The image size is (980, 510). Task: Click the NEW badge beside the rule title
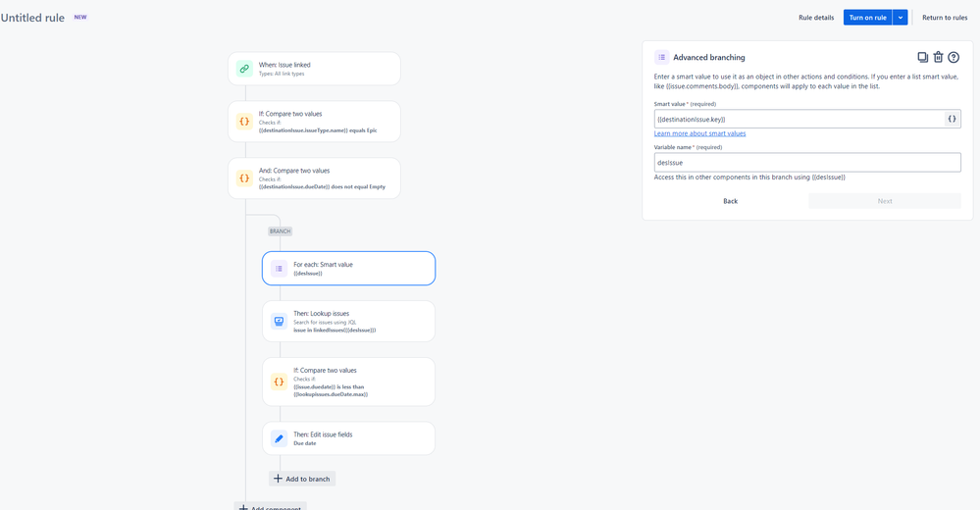(80, 17)
